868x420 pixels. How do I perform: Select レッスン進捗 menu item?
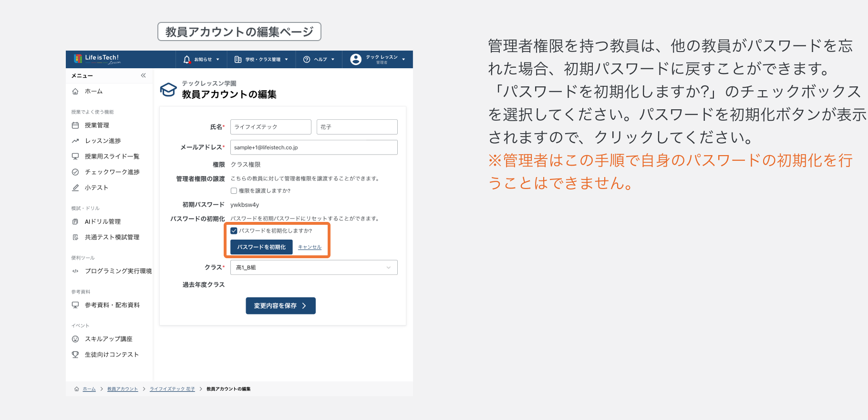tap(103, 141)
